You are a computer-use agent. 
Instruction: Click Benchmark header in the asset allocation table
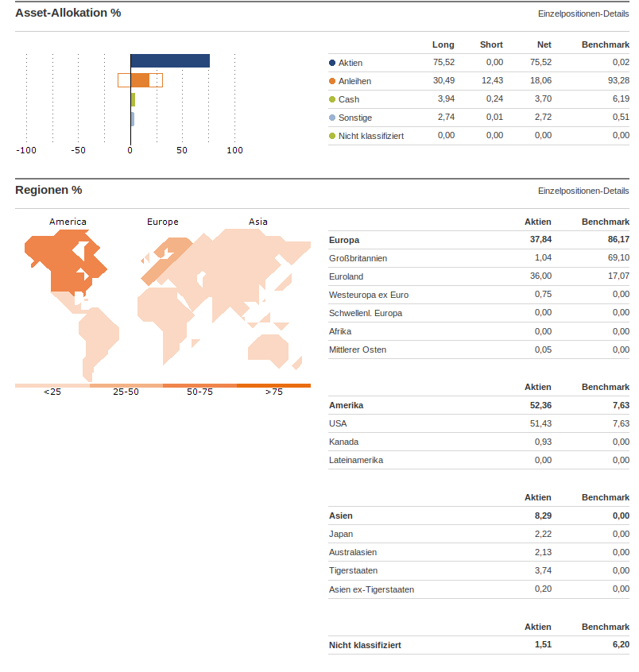point(605,44)
